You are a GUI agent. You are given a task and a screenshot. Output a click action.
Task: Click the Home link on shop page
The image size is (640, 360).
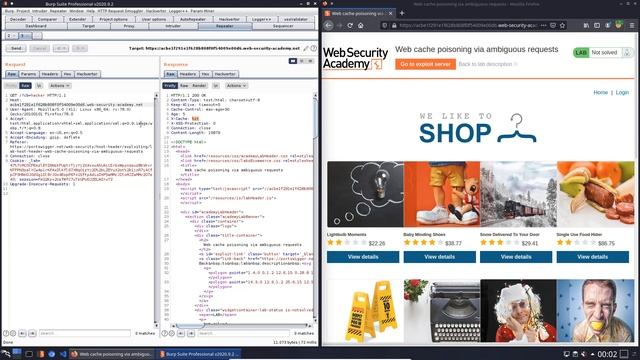[600, 93]
